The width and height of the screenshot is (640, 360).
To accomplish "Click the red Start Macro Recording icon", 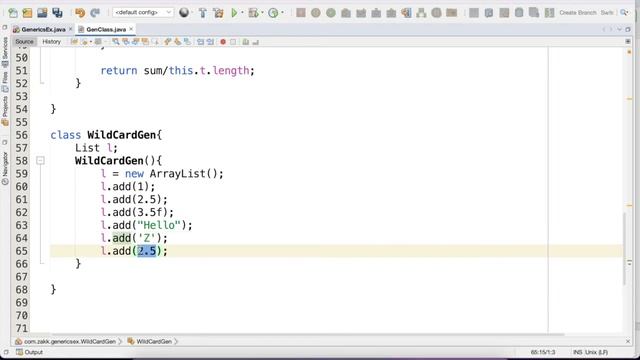I will 223,42.
